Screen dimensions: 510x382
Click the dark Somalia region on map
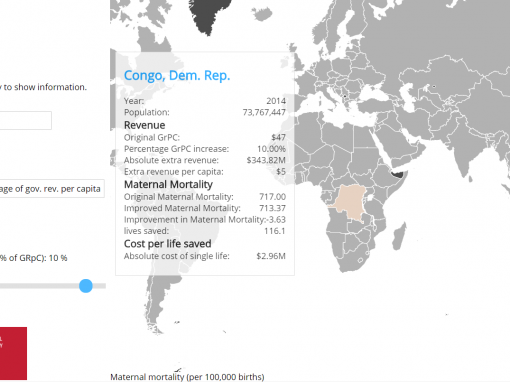(x=398, y=173)
